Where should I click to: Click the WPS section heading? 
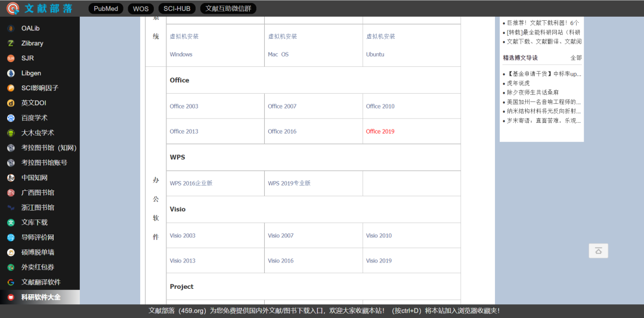[x=178, y=157]
